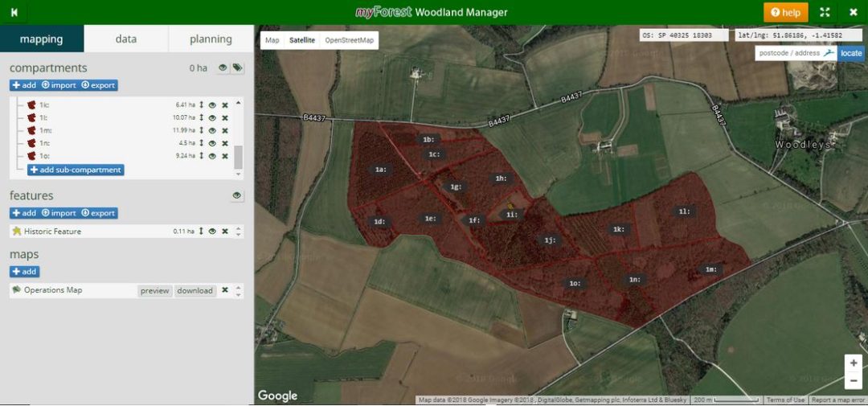Hide the 6.41 ha sub-compartment
This screenshot has width=868, height=406.
212,105
